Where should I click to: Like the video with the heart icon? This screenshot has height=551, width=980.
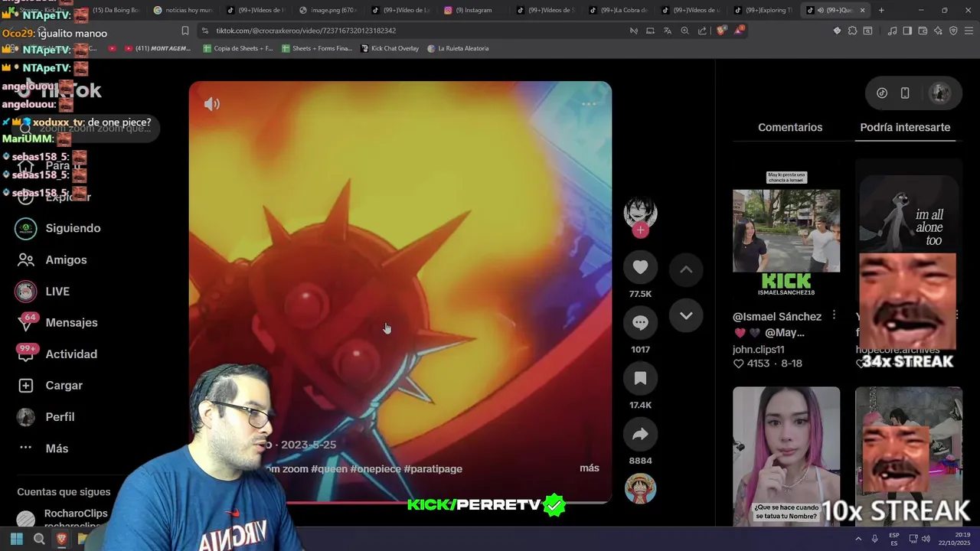coord(640,267)
